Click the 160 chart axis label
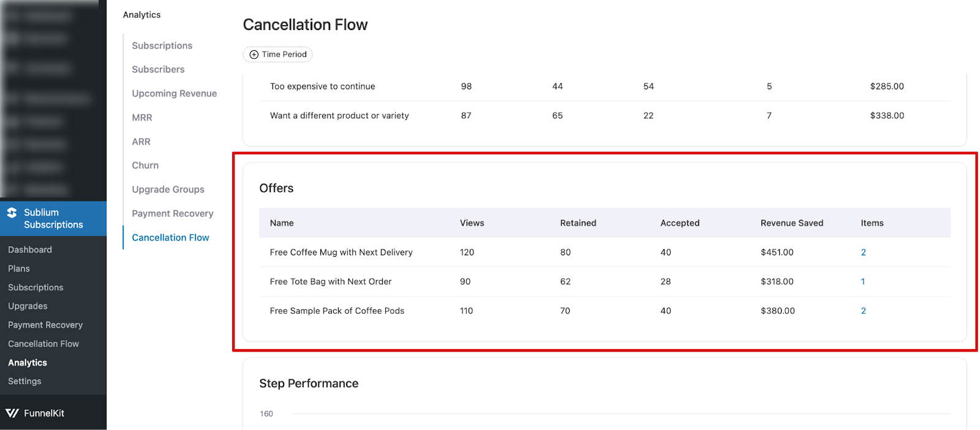 point(266,414)
